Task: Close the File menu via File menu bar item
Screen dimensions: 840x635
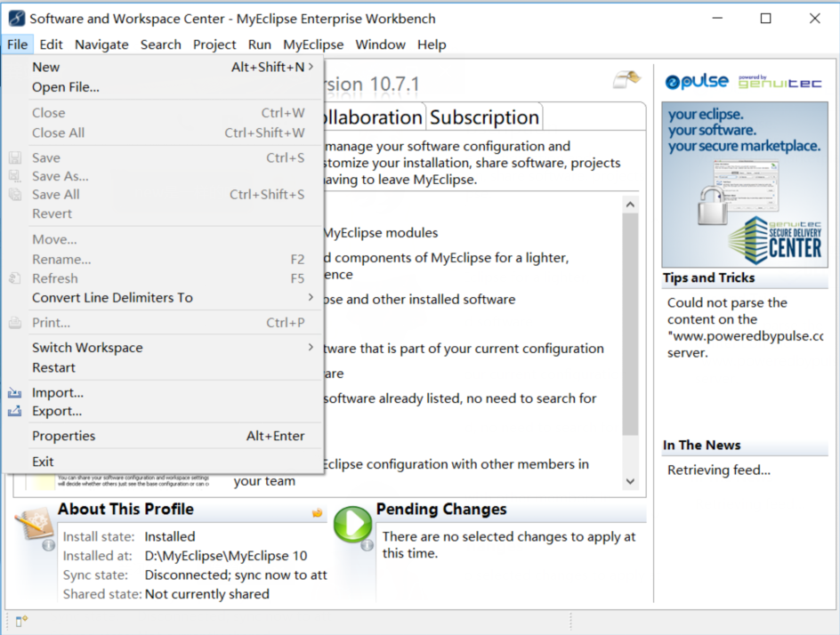Action: pyautogui.click(x=17, y=44)
